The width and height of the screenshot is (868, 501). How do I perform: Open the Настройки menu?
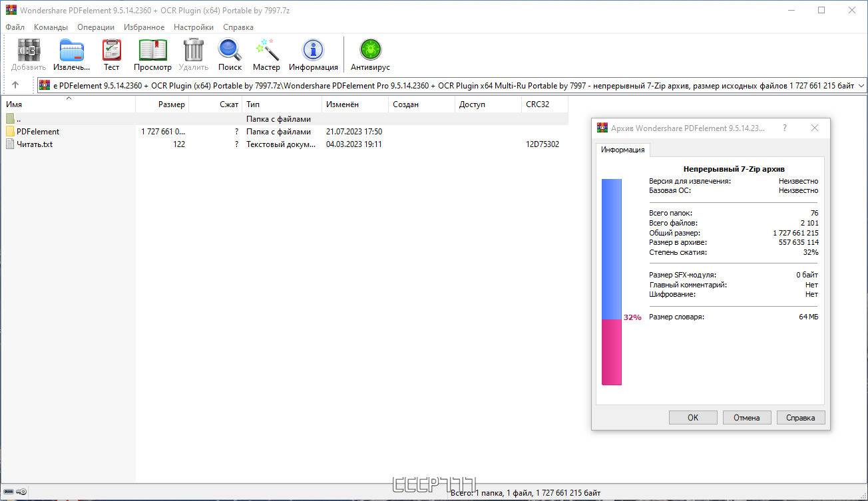(x=194, y=27)
